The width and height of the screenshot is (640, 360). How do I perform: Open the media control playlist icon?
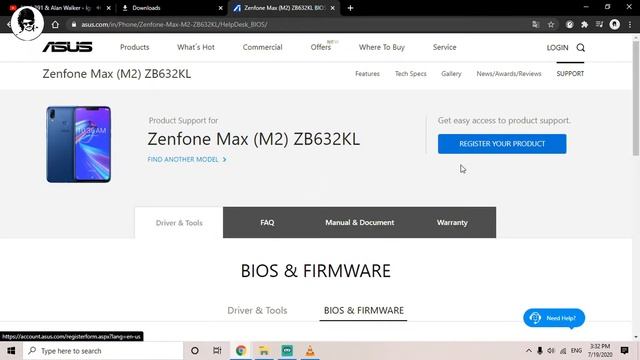pos(599,24)
